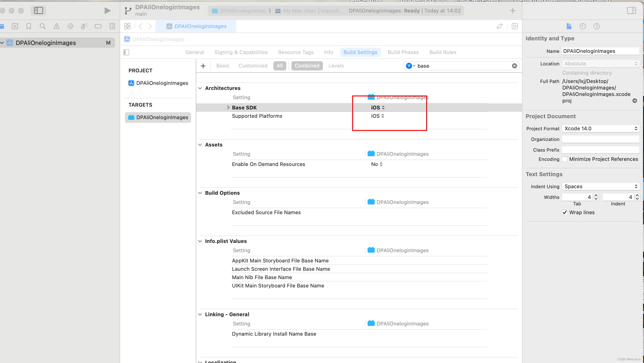The image size is (644, 363).
Task: Select the Levels view toggle
Action: (336, 66)
